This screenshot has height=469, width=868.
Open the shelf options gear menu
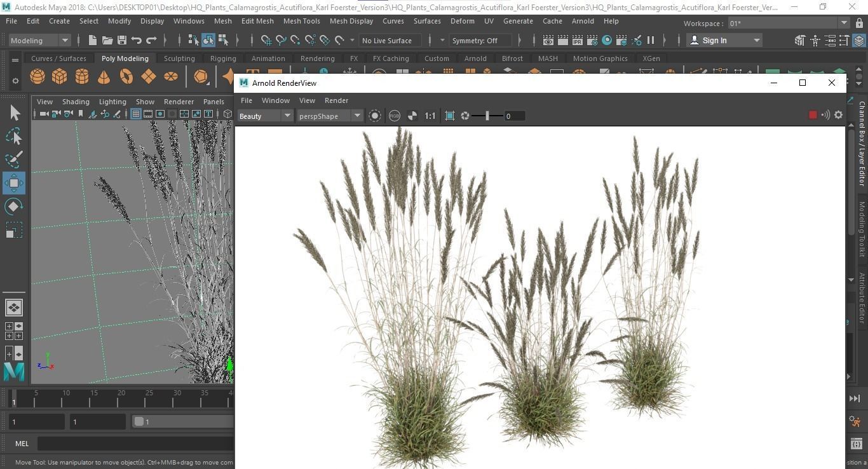(15, 81)
